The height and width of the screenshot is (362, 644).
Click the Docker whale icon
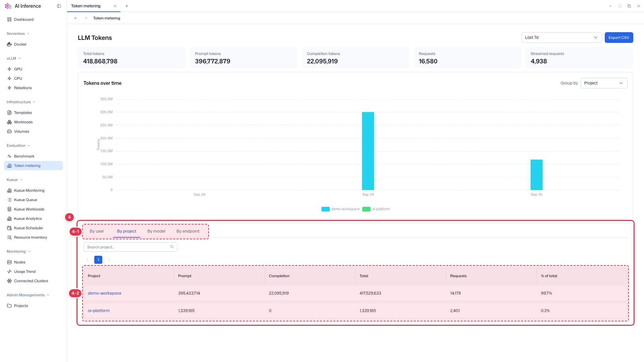point(9,44)
